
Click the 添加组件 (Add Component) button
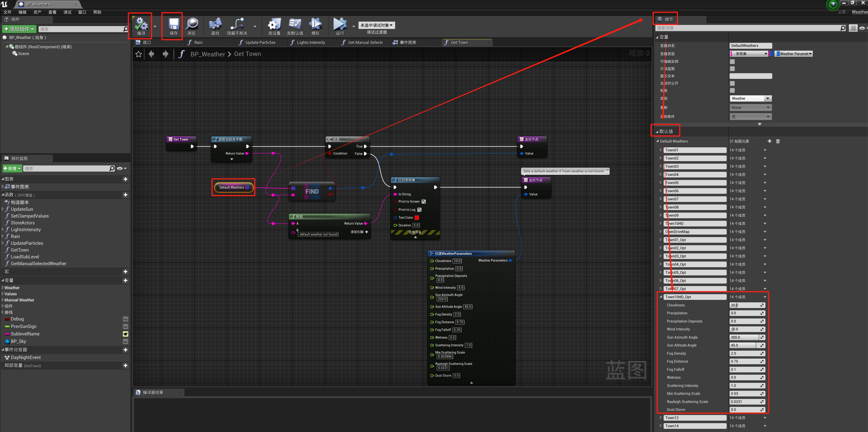19,29
